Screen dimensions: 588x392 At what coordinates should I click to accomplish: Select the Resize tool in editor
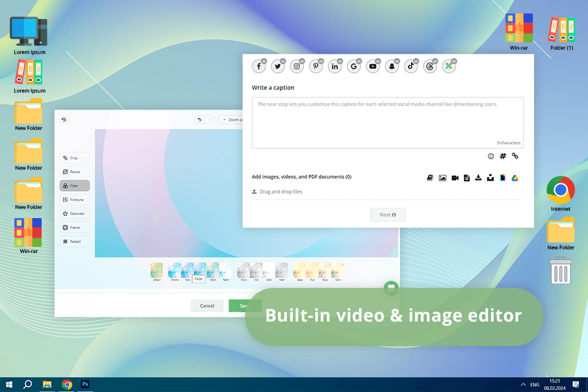(74, 171)
